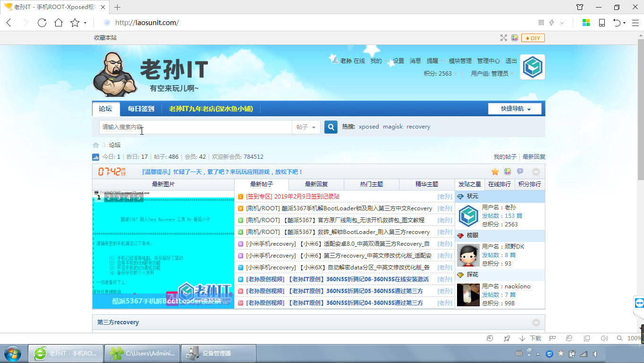The width and height of the screenshot is (644, 363).
Task: Open the search type 帖子 dropdown
Action: point(306,127)
